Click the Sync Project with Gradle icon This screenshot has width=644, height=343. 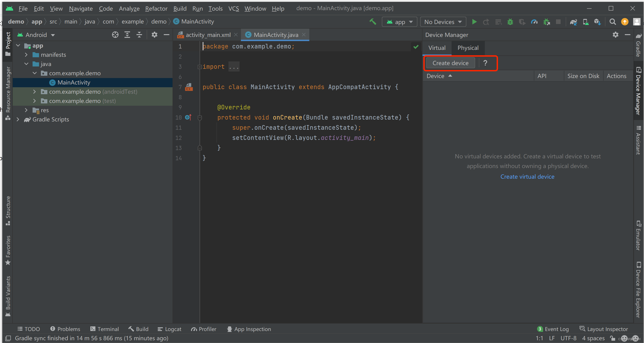(x=573, y=22)
